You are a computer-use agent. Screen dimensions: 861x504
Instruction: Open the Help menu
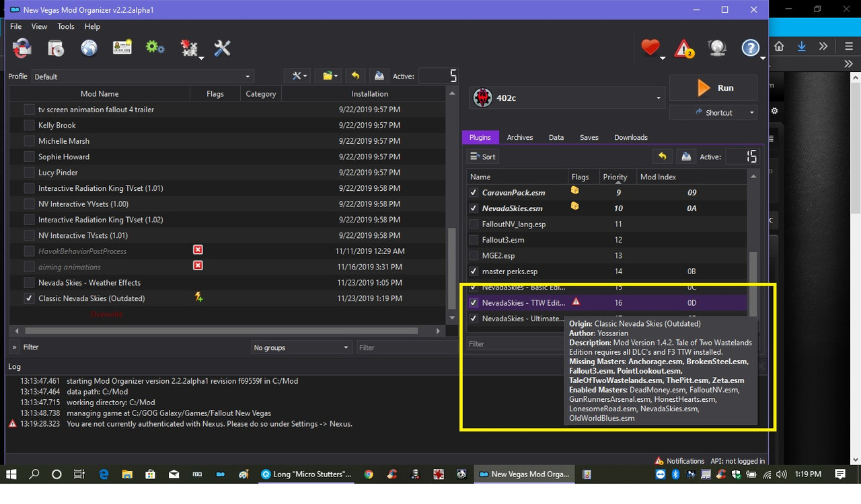[x=92, y=26]
